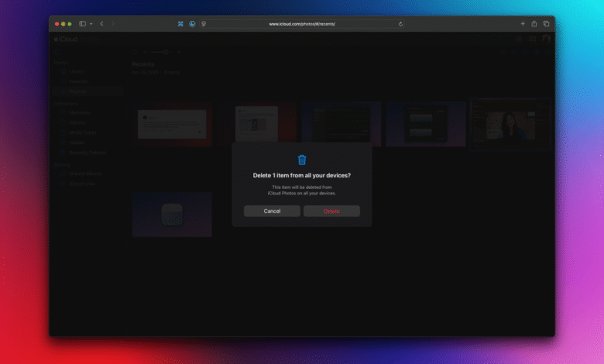Click the blue puzzle-shaped extension icon
Image resolution: width=604 pixels, height=364 pixels.
pyautogui.click(x=180, y=24)
